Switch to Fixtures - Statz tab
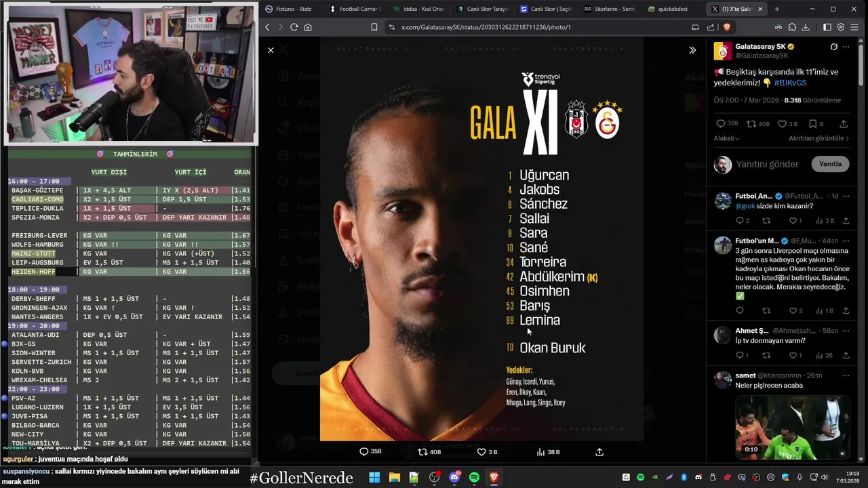868x488 pixels. 290,9
